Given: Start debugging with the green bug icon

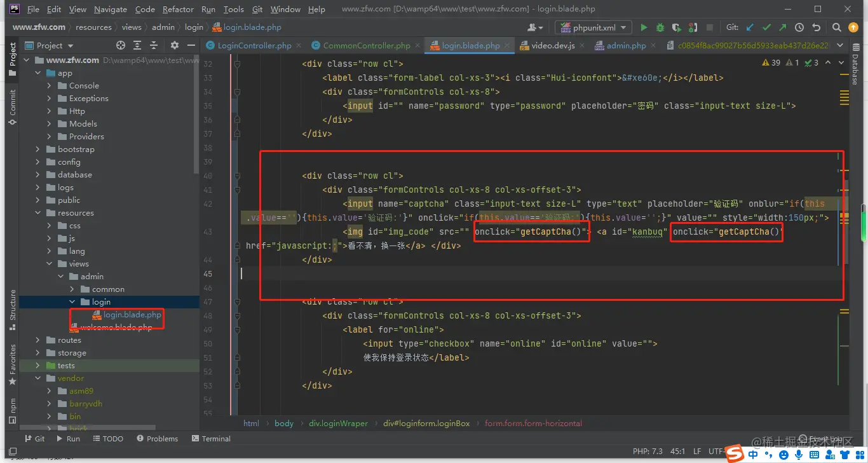Looking at the screenshot, I should pyautogui.click(x=660, y=27).
